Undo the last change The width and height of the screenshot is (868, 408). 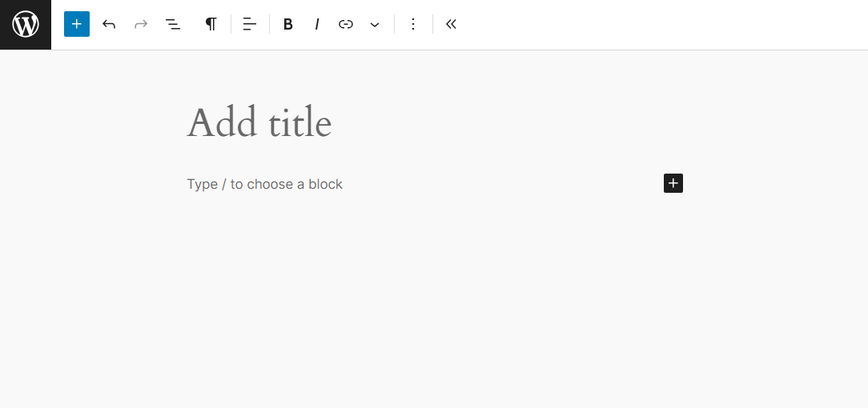[x=109, y=24]
